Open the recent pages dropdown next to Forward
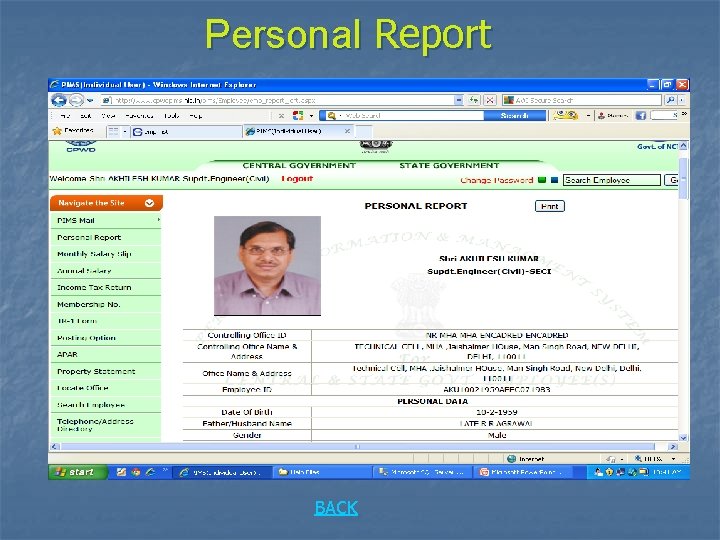This screenshot has height=540, width=720. (90, 100)
